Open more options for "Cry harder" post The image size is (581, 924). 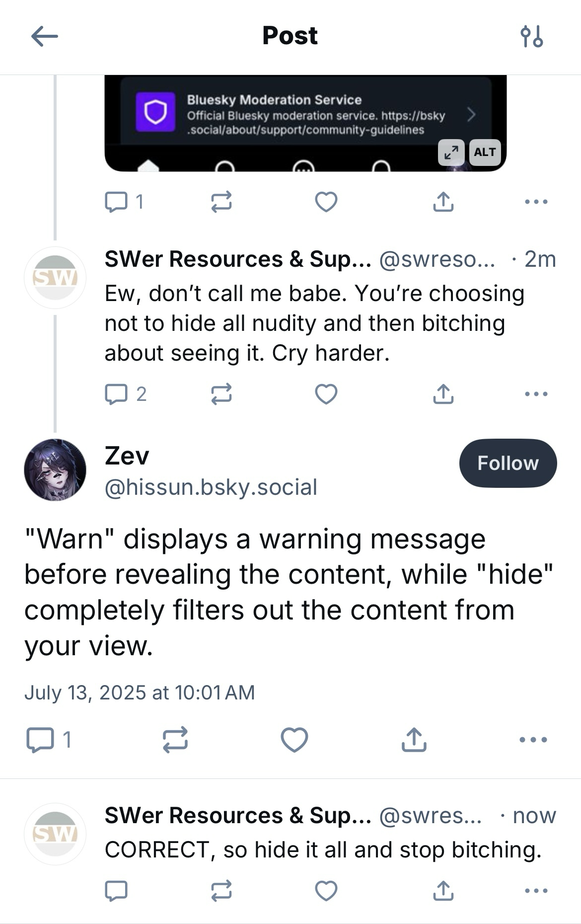coord(536,394)
